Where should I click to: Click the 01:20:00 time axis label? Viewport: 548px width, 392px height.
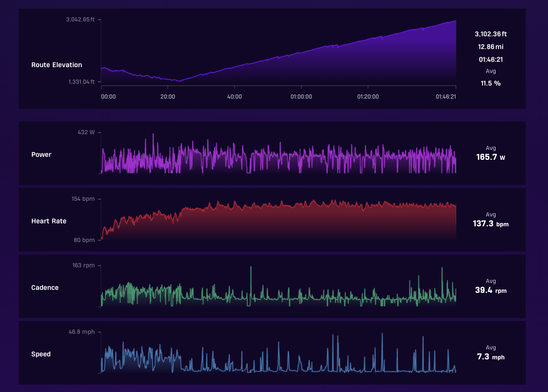368,97
